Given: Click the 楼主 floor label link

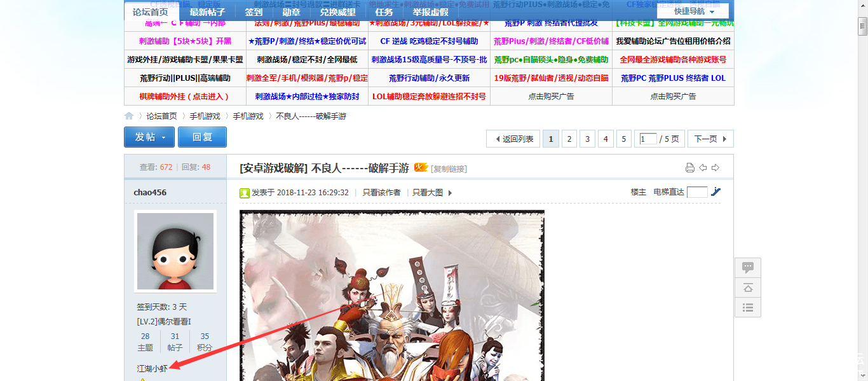Looking at the screenshot, I should tap(639, 192).
